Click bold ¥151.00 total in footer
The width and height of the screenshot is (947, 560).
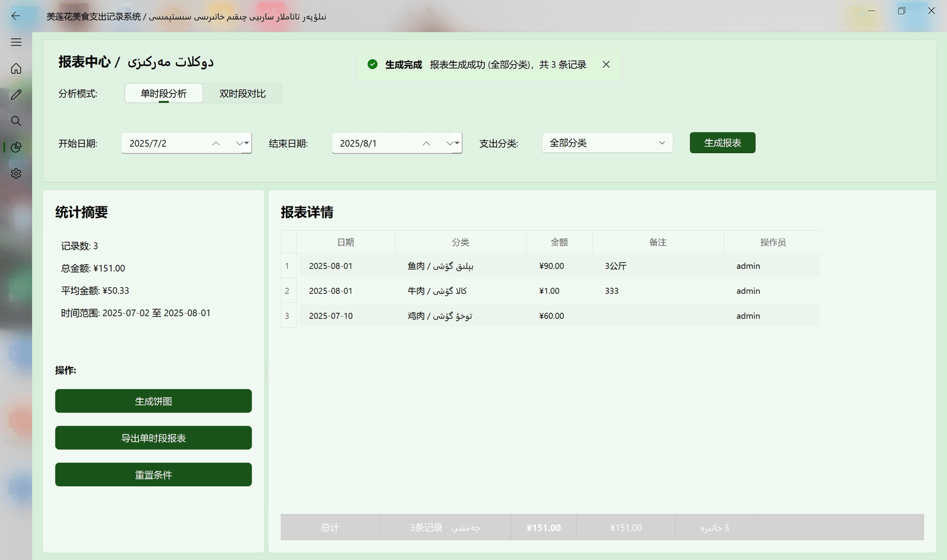544,528
